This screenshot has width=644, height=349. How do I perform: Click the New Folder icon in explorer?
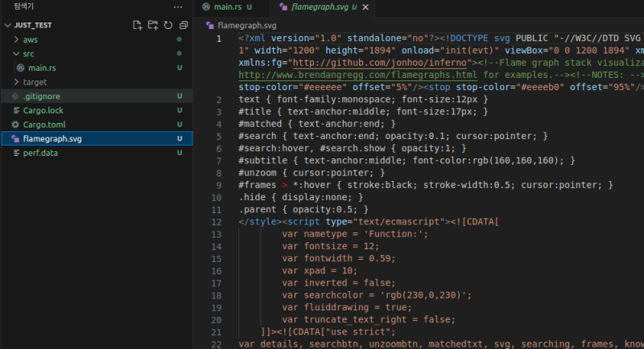(153, 25)
